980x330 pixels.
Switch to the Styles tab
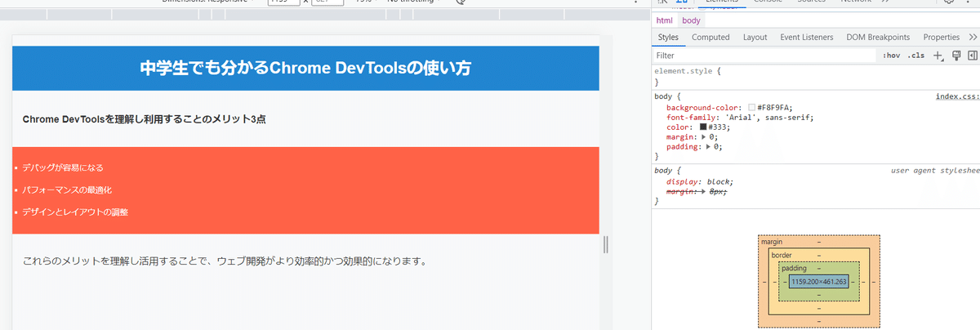click(x=668, y=38)
